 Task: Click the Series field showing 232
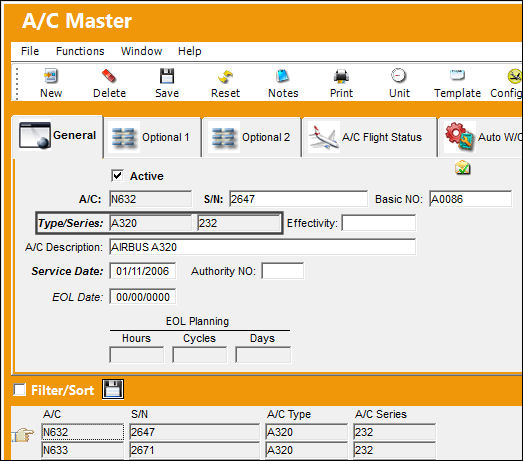click(238, 223)
